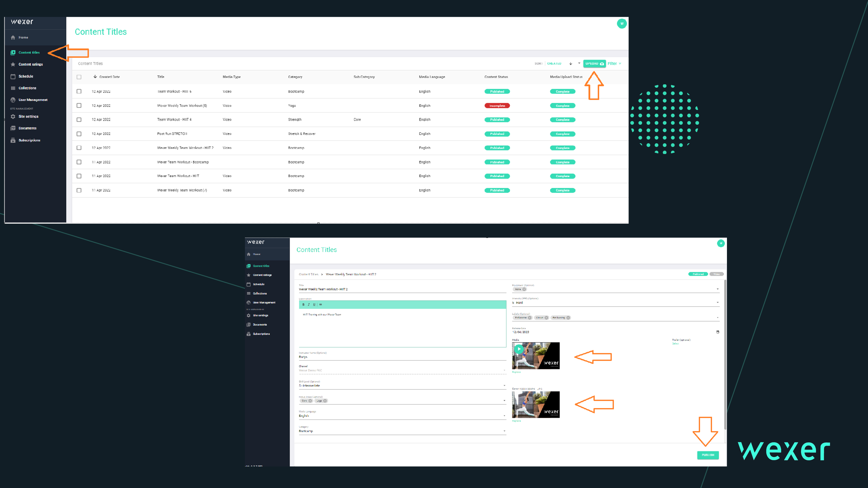Toggle sort direction arrow next to CREATED
This screenshot has width=868, height=488.
[x=570, y=64]
